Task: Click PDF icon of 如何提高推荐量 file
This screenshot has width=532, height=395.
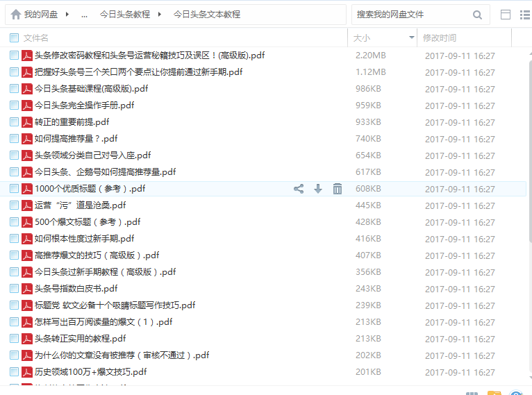Action: coord(27,139)
